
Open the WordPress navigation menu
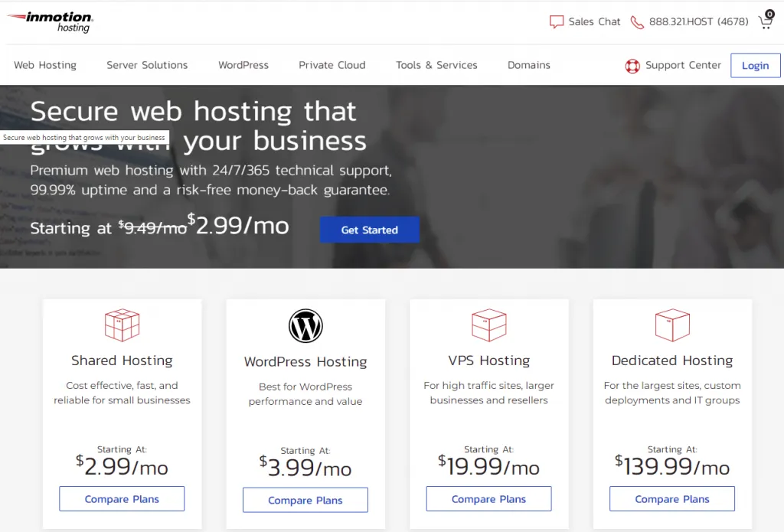[x=243, y=65]
